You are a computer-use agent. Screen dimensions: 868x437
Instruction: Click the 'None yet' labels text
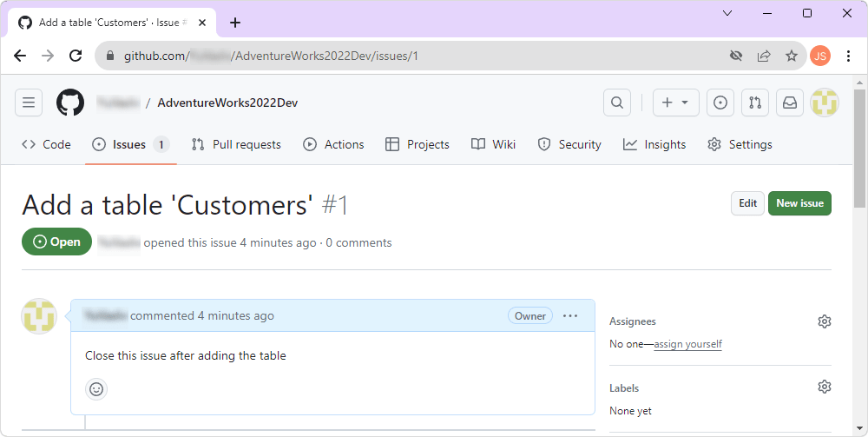tap(630, 411)
